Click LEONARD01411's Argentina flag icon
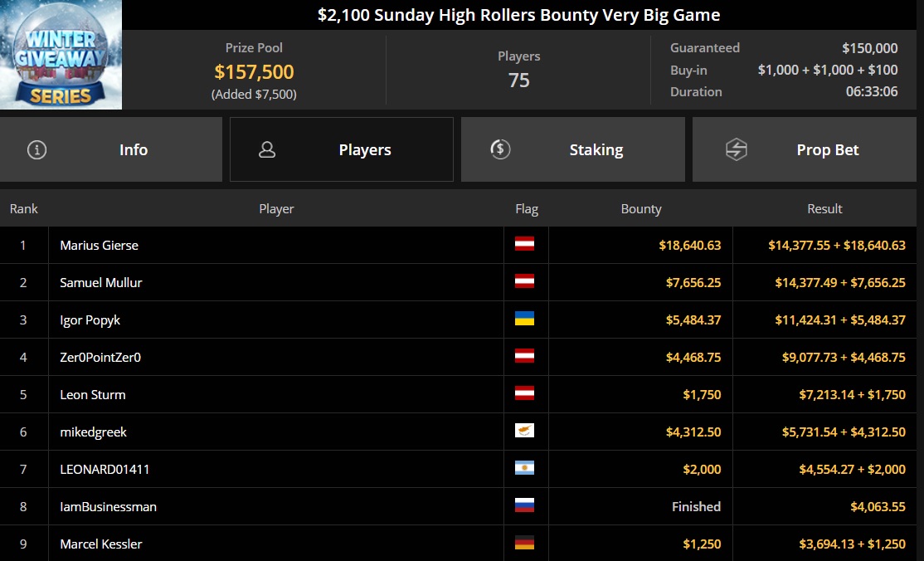This screenshot has width=924, height=561. tap(524, 468)
